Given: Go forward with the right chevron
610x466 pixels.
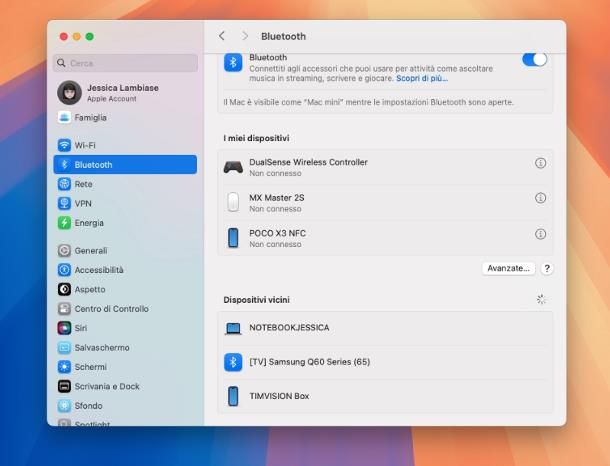Looking at the screenshot, I should 244,36.
